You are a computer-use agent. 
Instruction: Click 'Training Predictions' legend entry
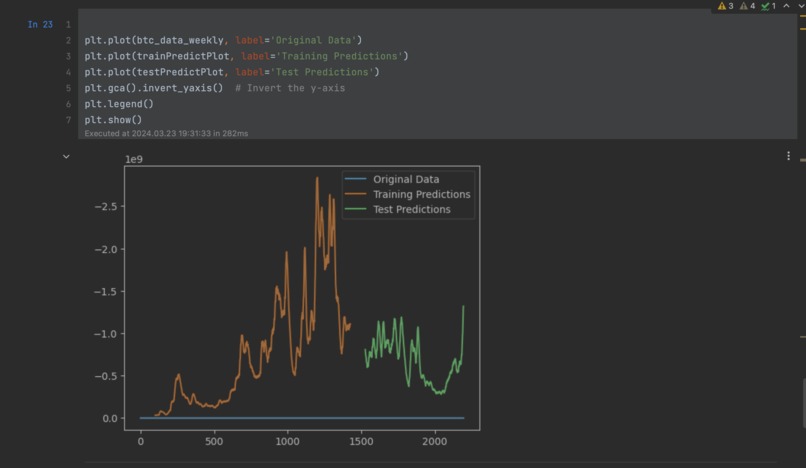(422, 194)
